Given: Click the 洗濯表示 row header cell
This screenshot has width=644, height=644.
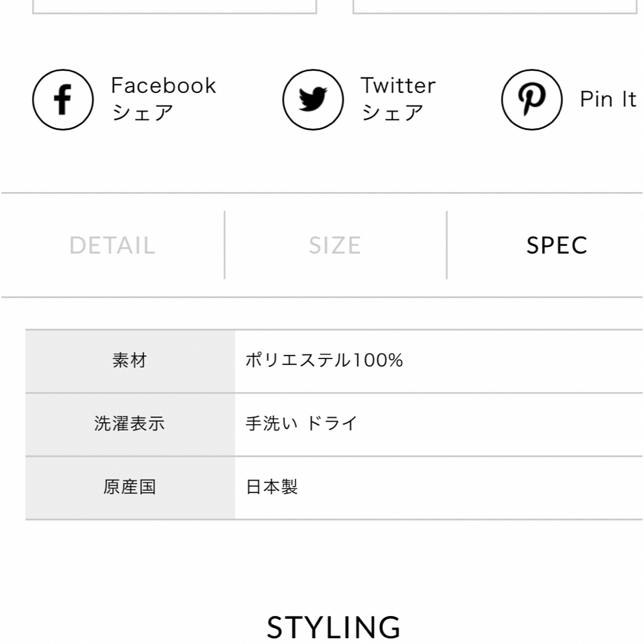Looking at the screenshot, I should click(x=130, y=425).
